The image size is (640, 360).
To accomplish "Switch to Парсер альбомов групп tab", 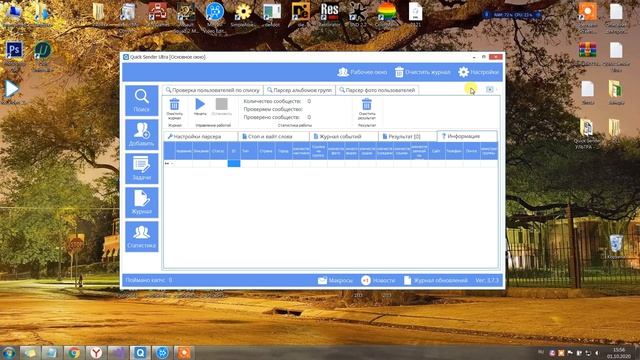I will click(x=300, y=90).
